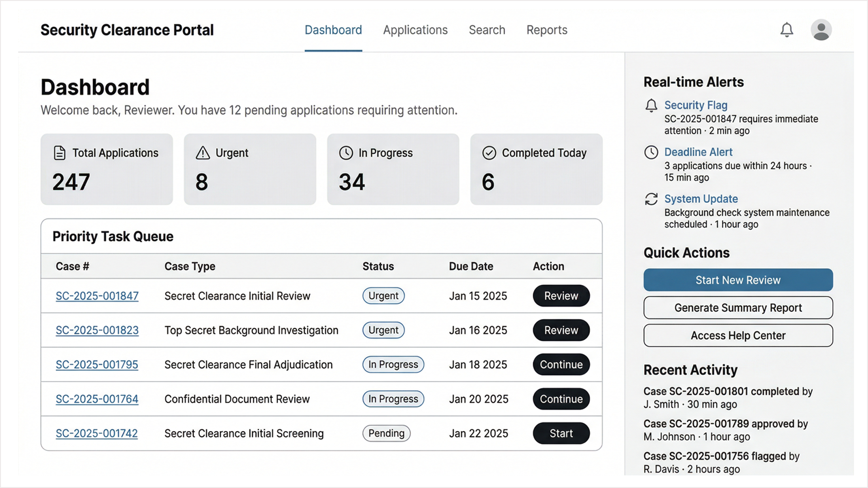The height and width of the screenshot is (488, 868).
Task: Click the Deadline Alert clock icon
Action: [x=651, y=152]
